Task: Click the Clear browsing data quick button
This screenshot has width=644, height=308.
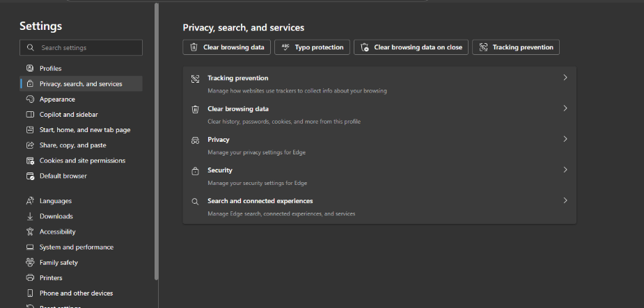Action: point(227,47)
